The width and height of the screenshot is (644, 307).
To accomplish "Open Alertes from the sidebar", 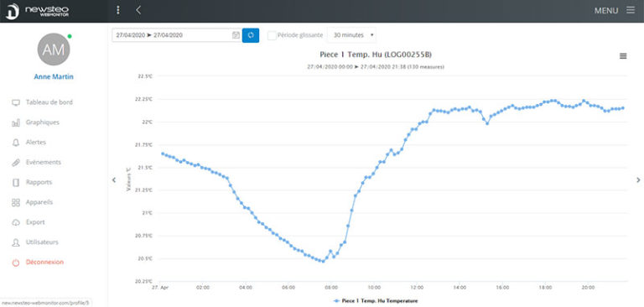I will (36, 143).
